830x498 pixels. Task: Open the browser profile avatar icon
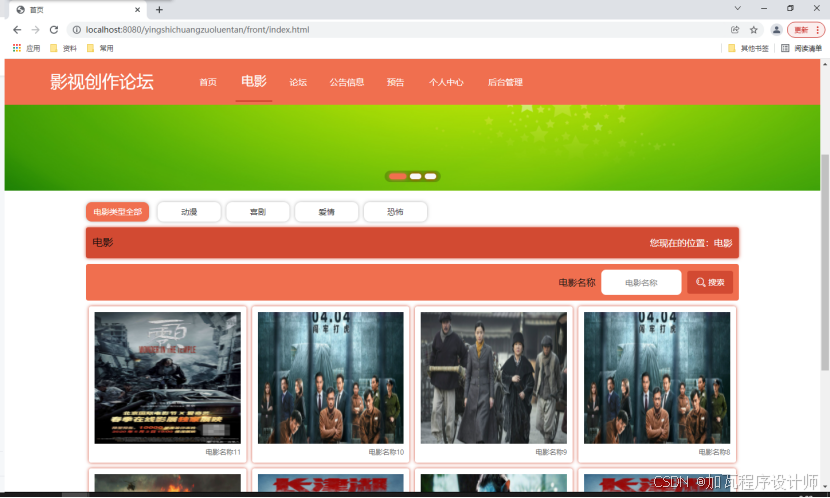(x=776, y=30)
